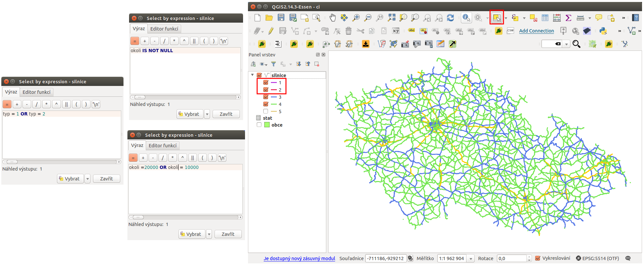The height and width of the screenshot is (267, 644).
Task: Show the statistical summary sigma icon
Action: point(568,18)
